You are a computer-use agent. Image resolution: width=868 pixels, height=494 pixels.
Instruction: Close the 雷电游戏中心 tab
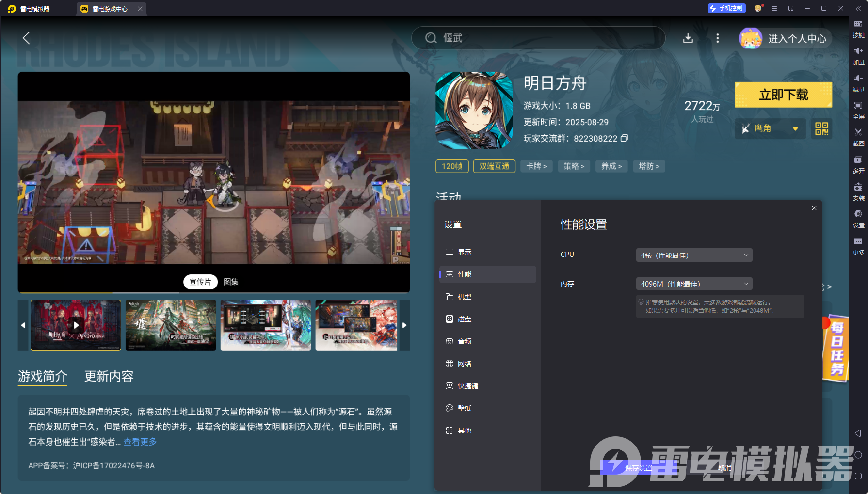pos(140,9)
